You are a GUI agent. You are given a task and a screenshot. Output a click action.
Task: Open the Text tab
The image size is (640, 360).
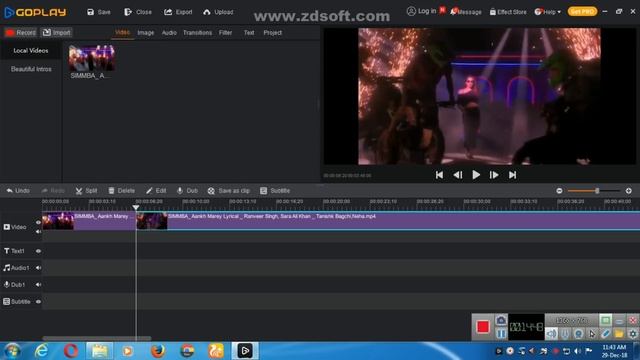(x=249, y=33)
